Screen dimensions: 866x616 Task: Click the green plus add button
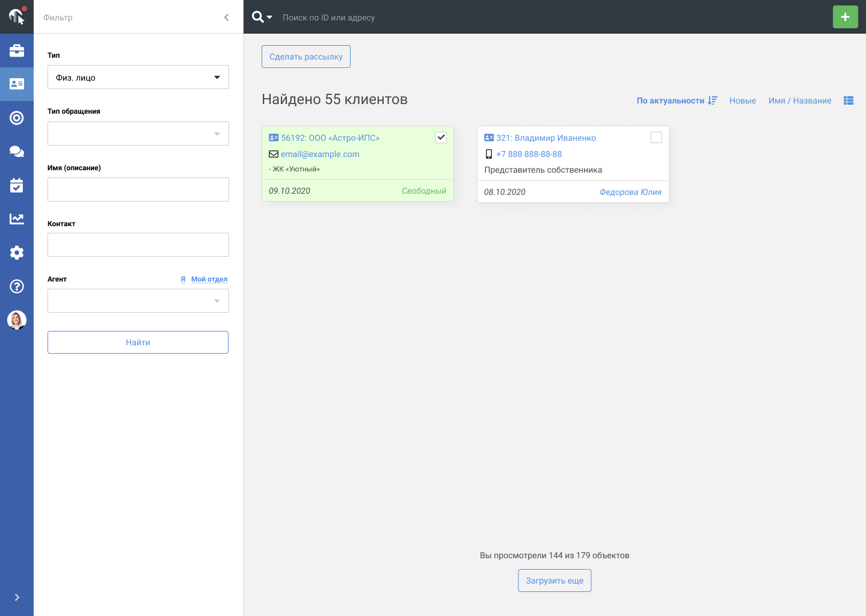pyautogui.click(x=846, y=17)
